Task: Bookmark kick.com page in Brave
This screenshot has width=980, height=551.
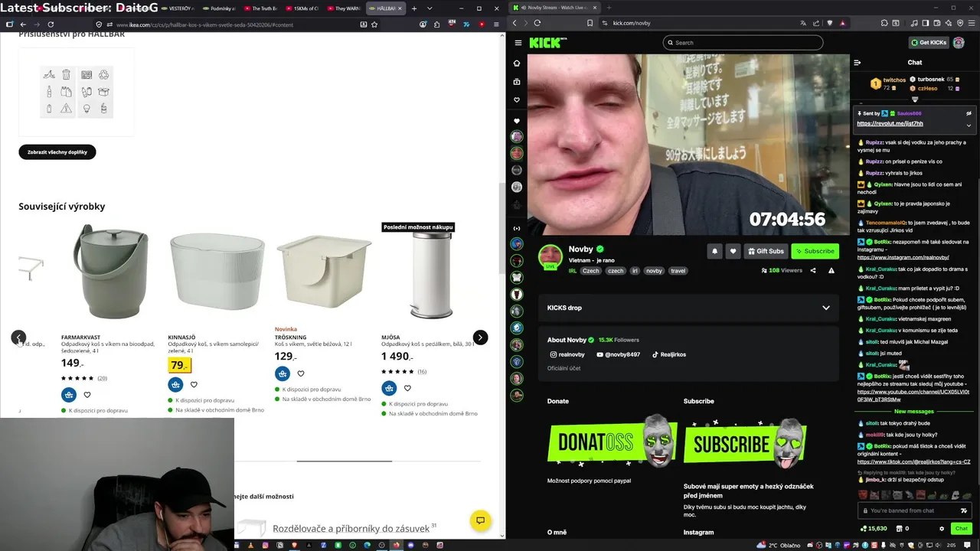Action: [590, 23]
